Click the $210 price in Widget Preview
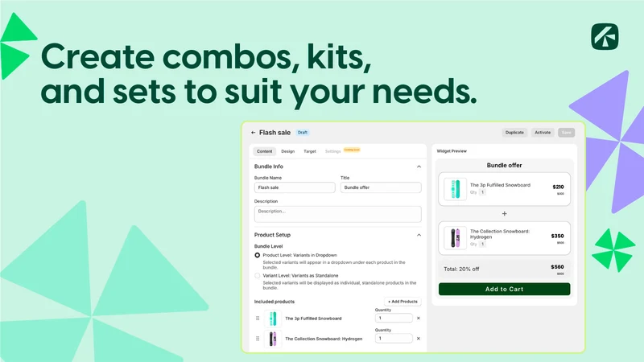Image resolution: width=644 pixels, height=362 pixels. (x=558, y=187)
